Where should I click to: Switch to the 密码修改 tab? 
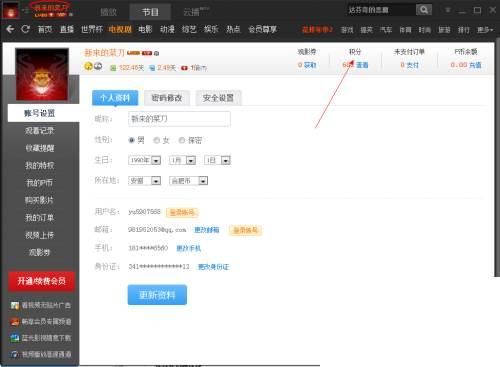167,98
